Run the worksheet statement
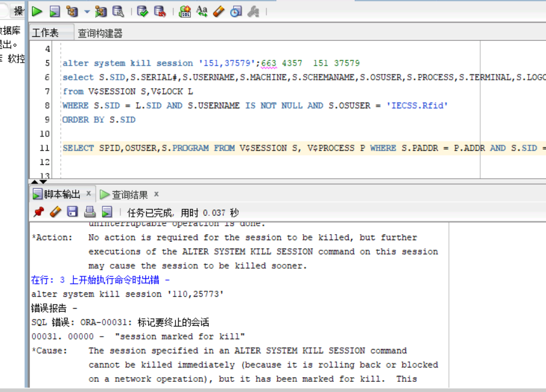 [36, 11]
